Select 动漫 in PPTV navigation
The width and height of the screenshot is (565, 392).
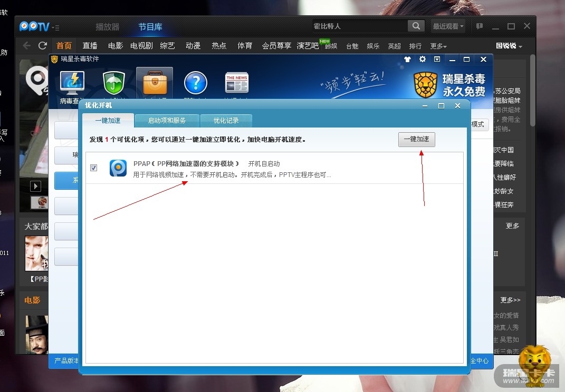[x=193, y=46]
